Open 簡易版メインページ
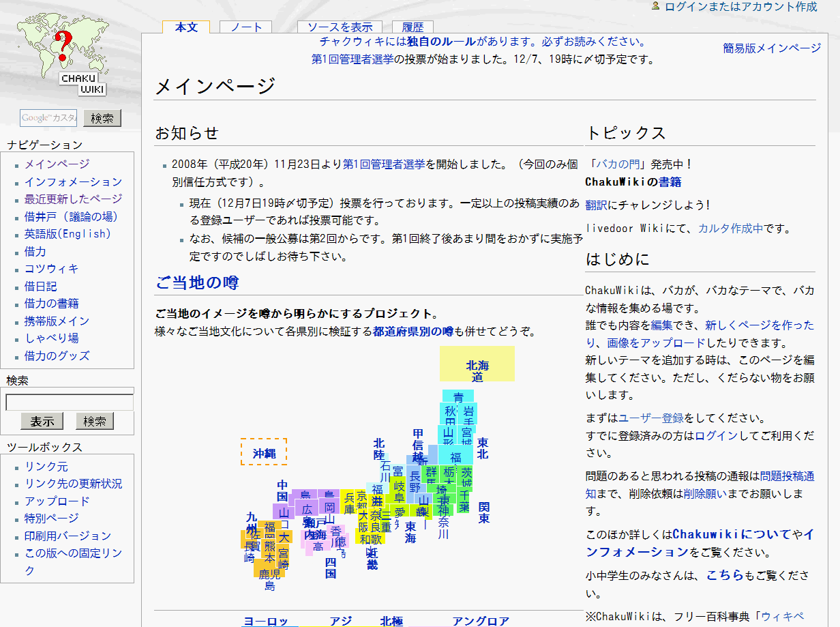 (770, 49)
